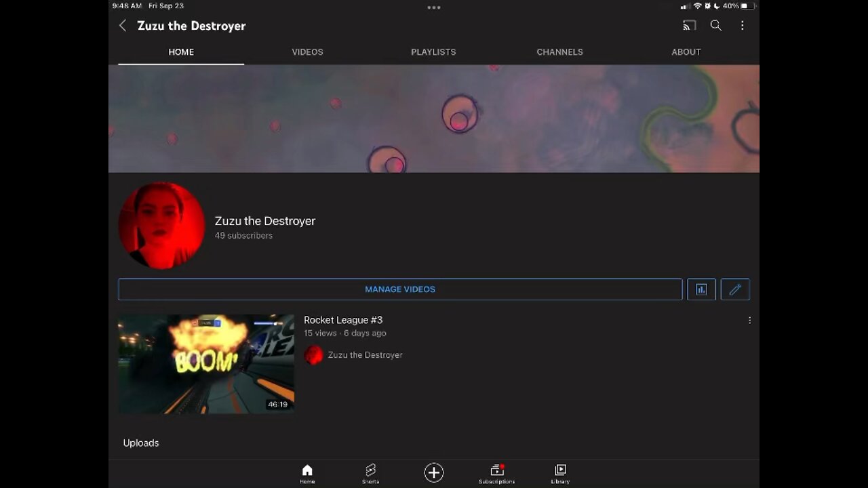
Task: Tap the three-dot multitasking indicator
Action: tap(434, 7)
